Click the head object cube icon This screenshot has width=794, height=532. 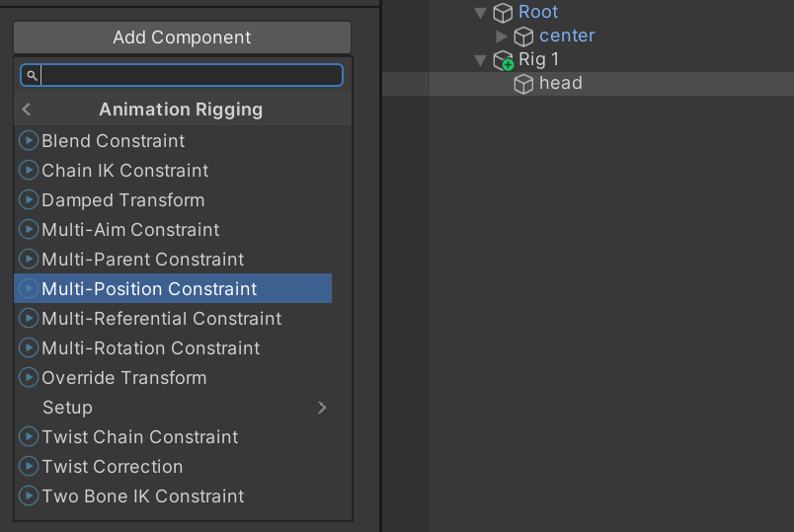(x=524, y=84)
